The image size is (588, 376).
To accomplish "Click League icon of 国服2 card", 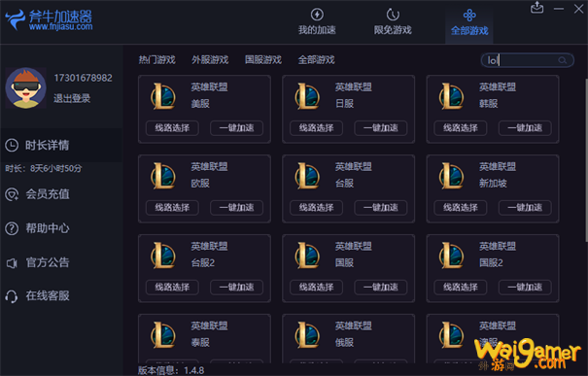I will [x=451, y=256].
